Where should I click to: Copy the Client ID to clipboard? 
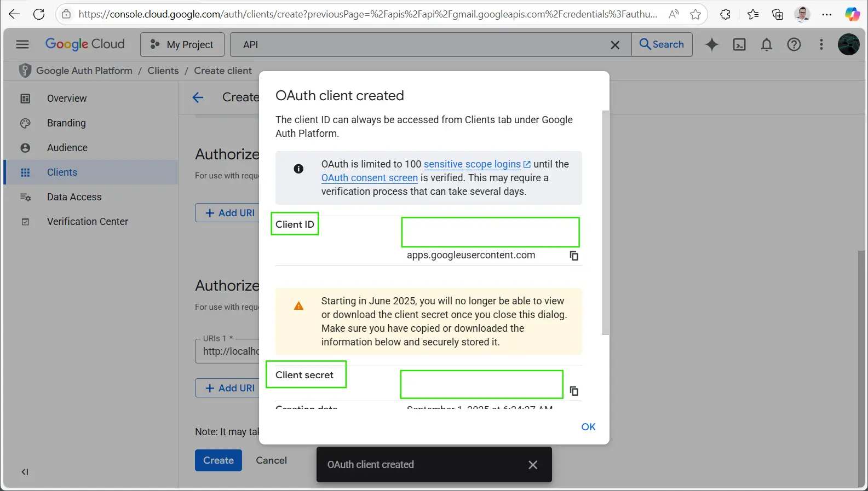click(x=574, y=256)
